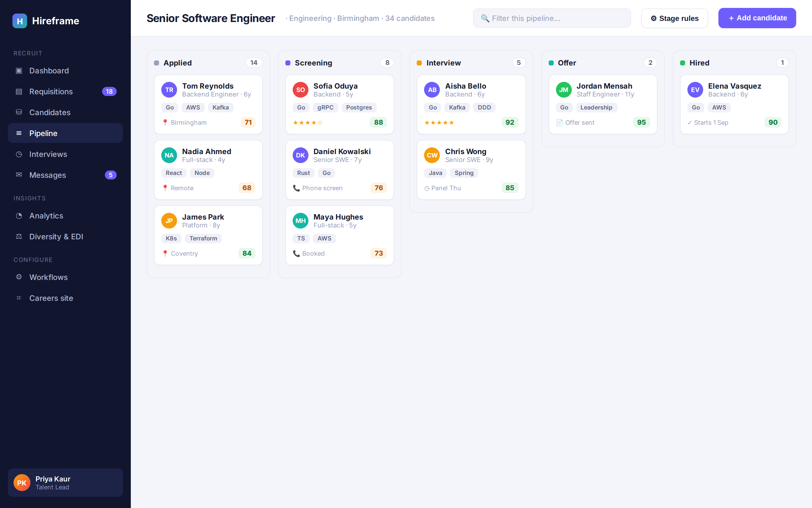This screenshot has height=508, width=812.
Task: Click score 71 on Tom Reynolds card
Action: tap(248, 122)
